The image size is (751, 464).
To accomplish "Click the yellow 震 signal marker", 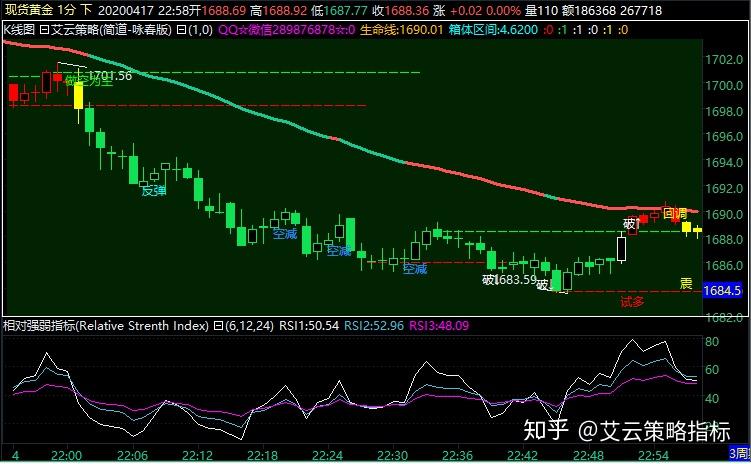I will [686, 283].
